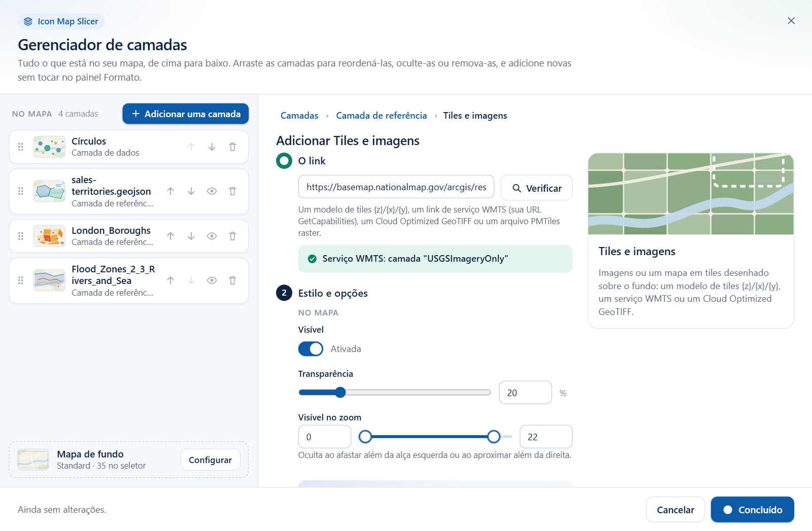Finish with the Concluído button

753,510
